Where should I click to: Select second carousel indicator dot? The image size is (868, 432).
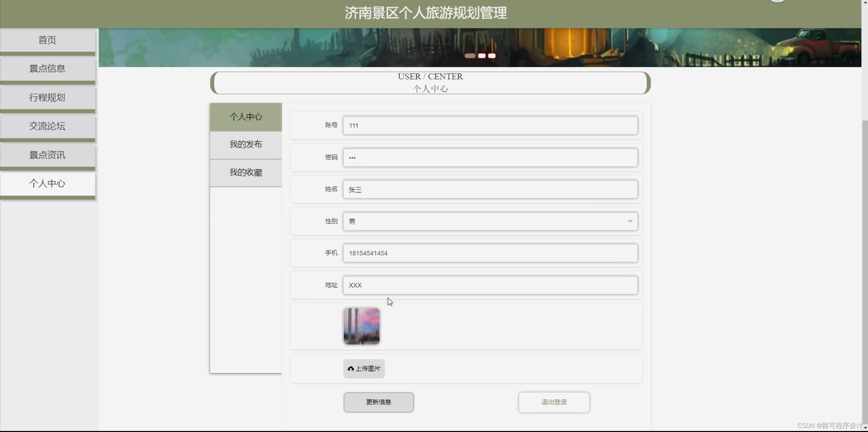[482, 56]
